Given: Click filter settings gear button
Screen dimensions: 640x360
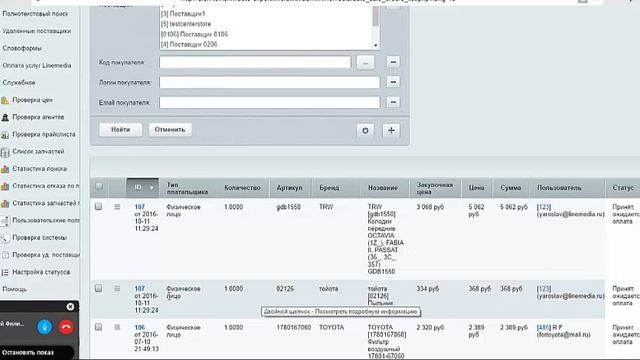Looking at the screenshot, I should click(x=365, y=130).
